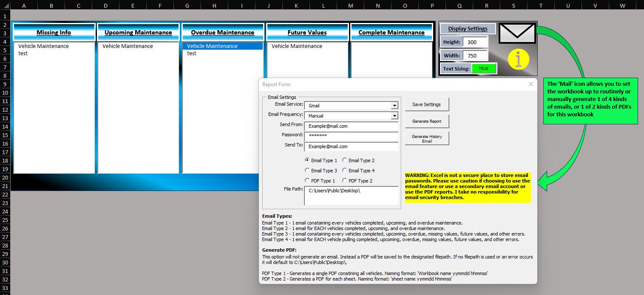Image resolution: width=644 pixels, height=295 pixels.
Task: Click the mail envelope icon
Action: (517, 33)
